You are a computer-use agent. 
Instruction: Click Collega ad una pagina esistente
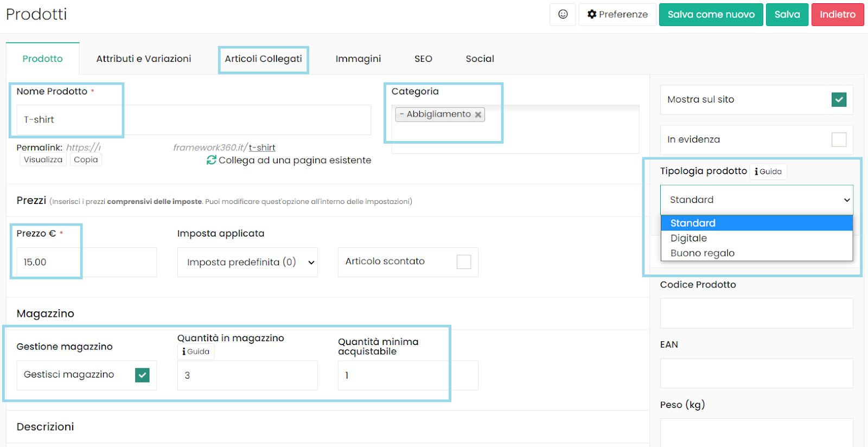(289, 160)
